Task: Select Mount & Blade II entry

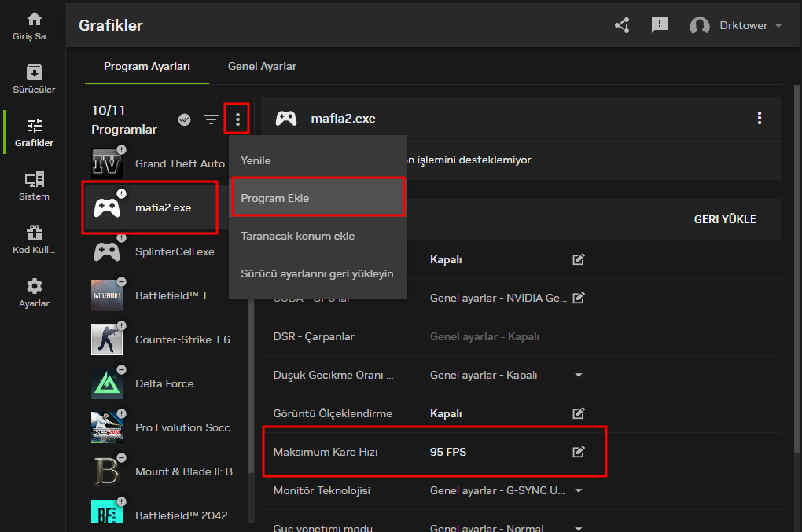Action: click(x=166, y=471)
